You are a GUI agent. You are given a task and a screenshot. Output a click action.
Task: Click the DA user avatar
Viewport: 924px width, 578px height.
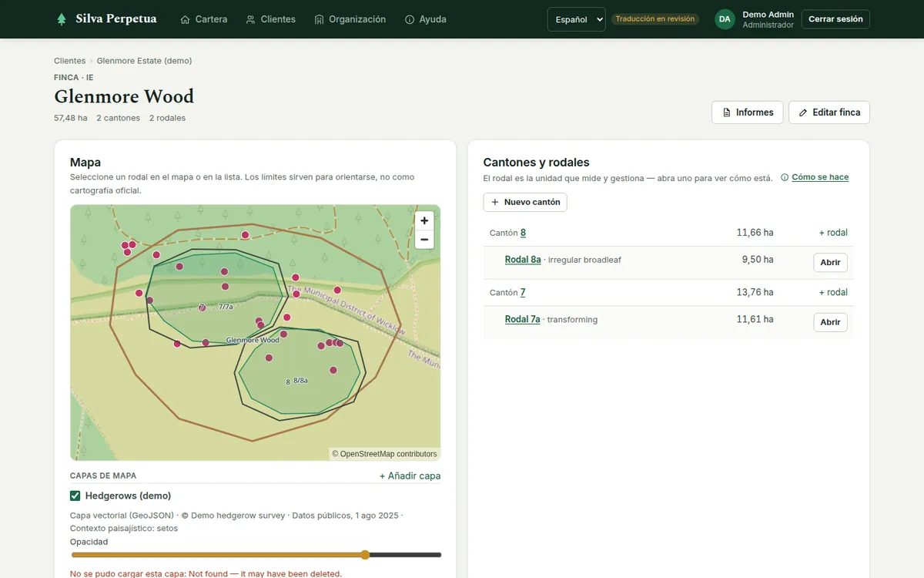pyautogui.click(x=725, y=19)
